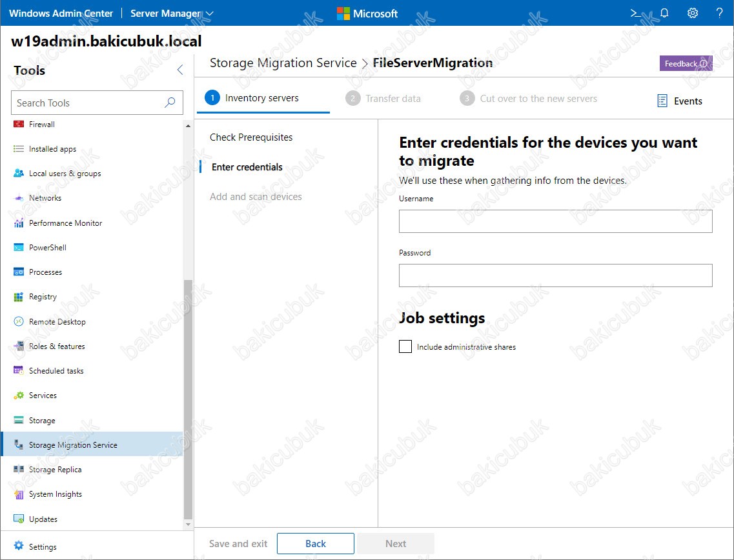The width and height of the screenshot is (734, 560).
Task: Focus the Password input field
Action: (556, 275)
